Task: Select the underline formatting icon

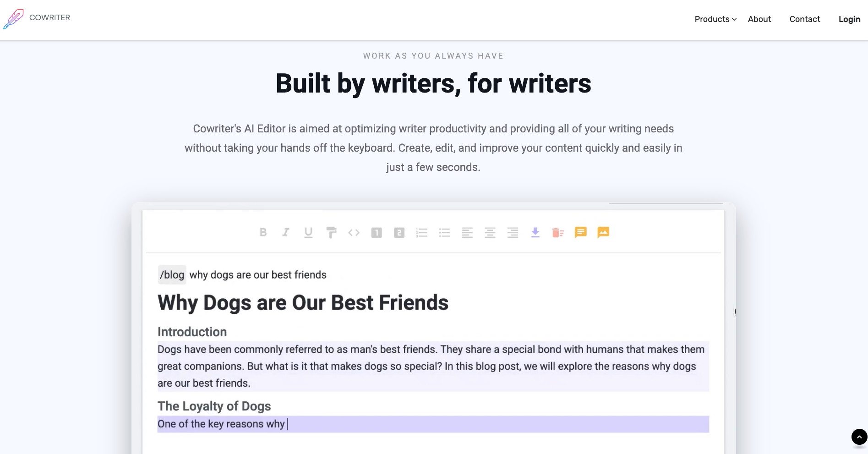Action: [308, 232]
